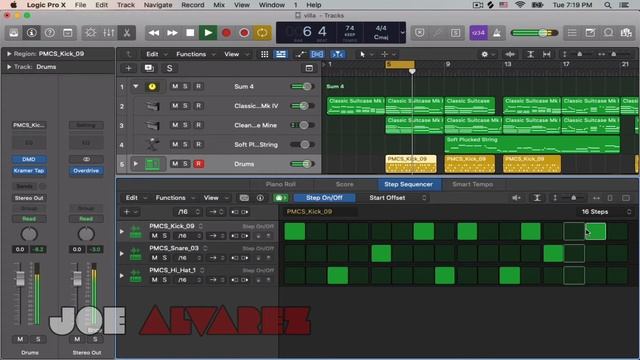Solo the Soft Pl...String track
Image resolution: width=640 pixels, height=360 pixels.
click(x=185, y=144)
